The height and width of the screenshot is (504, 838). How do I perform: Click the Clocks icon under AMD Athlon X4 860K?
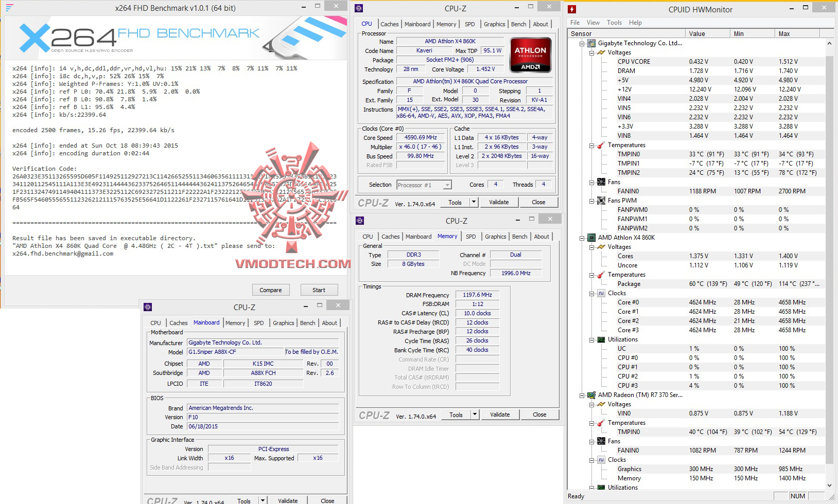coord(601,293)
